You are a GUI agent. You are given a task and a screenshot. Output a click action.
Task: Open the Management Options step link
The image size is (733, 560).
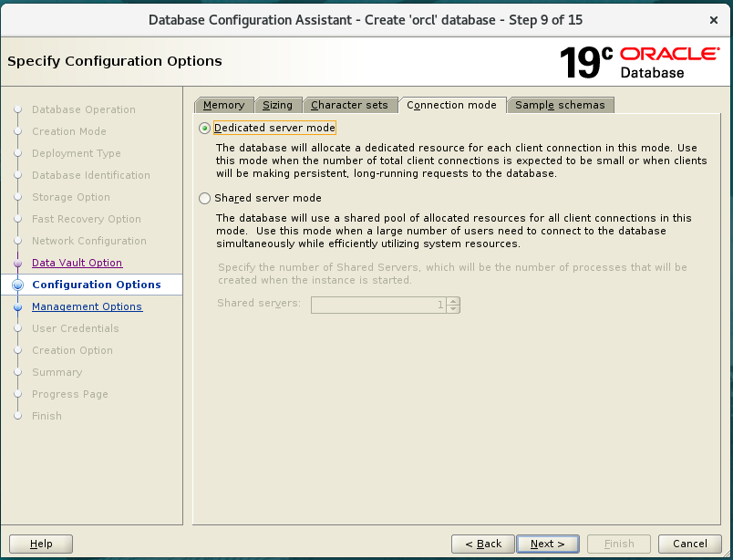coord(87,306)
